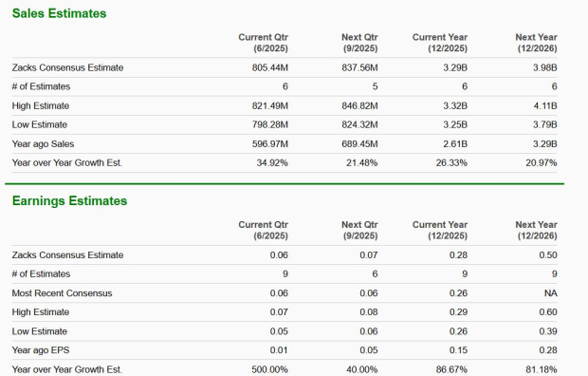Click the 3.25B low estimate value

click(x=455, y=124)
